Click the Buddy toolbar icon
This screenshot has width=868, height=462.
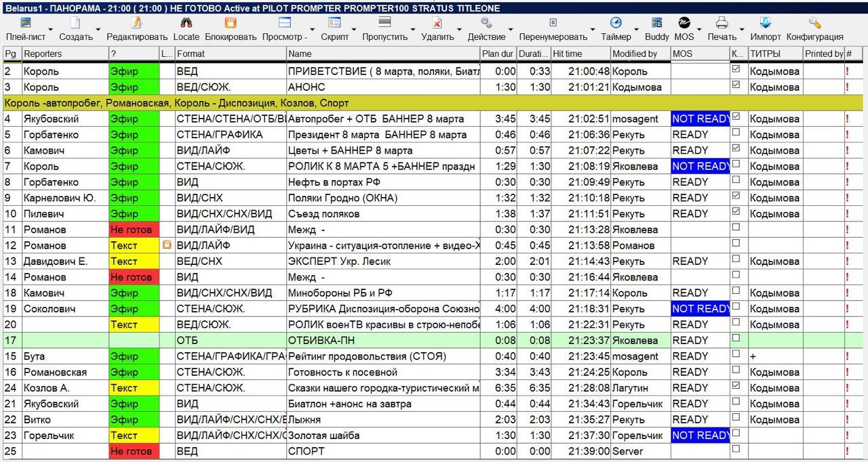[656, 22]
